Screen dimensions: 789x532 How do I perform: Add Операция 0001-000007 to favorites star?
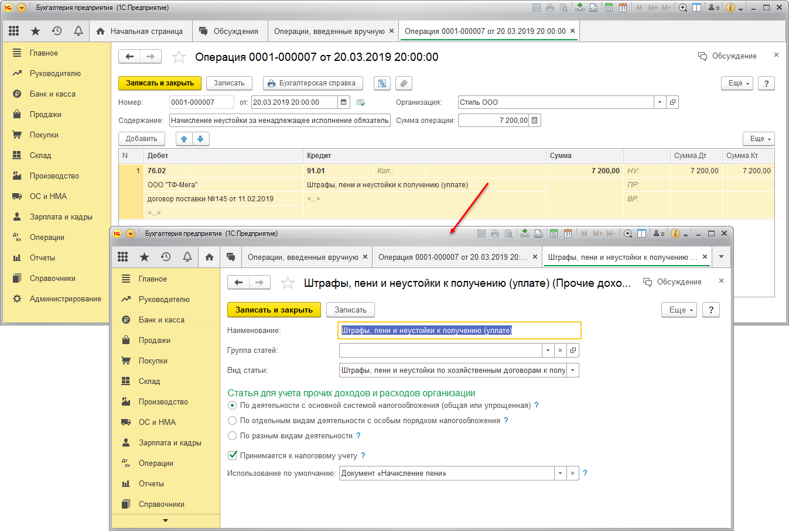pyautogui.click(x=179, y=57)
